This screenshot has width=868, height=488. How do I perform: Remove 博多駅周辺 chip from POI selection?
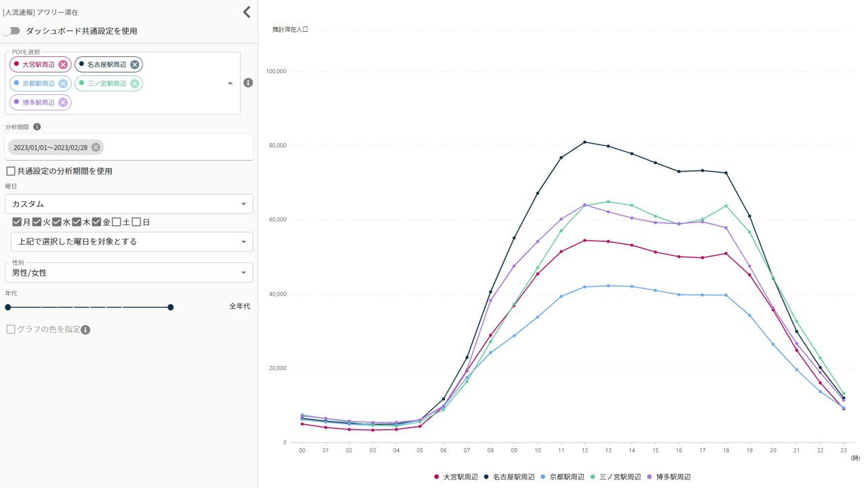(x=63, y=102)
